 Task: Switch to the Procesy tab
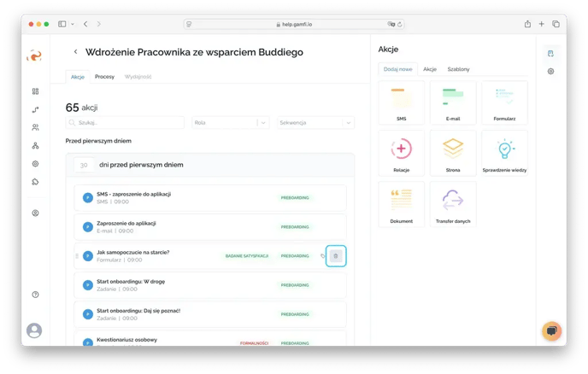[104, 77]
